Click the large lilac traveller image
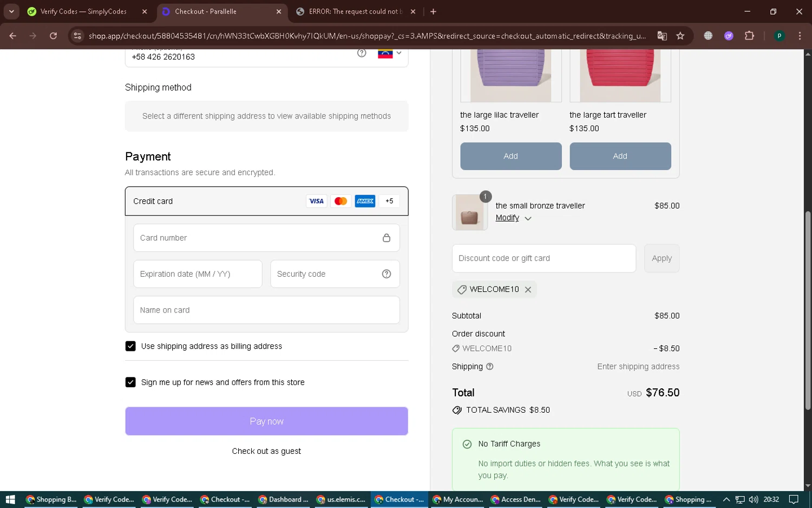Viewport: 812px width, 508px height. (x=510, y=75)
